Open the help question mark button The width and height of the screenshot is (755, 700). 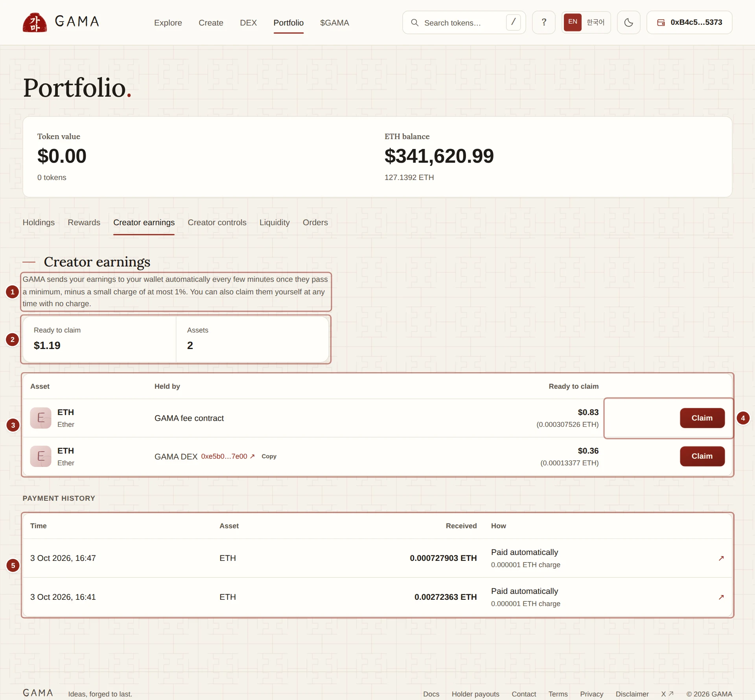(543, 22)
